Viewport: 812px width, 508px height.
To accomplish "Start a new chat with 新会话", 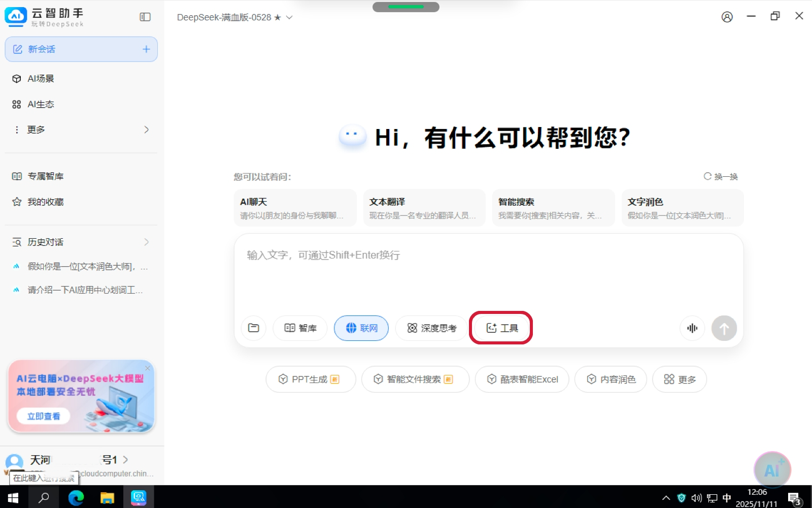I will 81,49.
